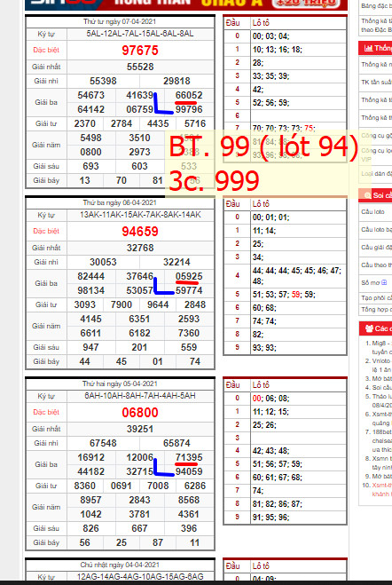Click loto row 51; 53; 57; 59; 59;
392x585 pixels.
tap(284, 295)
